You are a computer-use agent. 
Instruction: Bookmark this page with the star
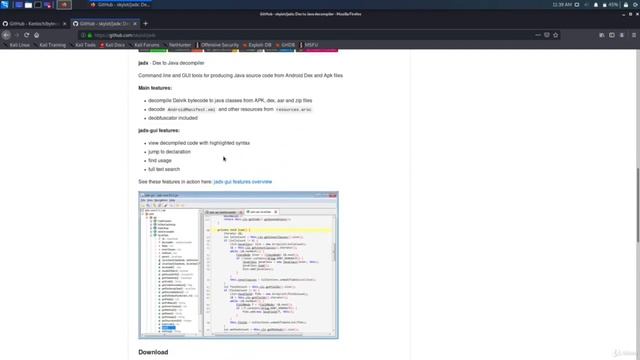pos(556,35)
